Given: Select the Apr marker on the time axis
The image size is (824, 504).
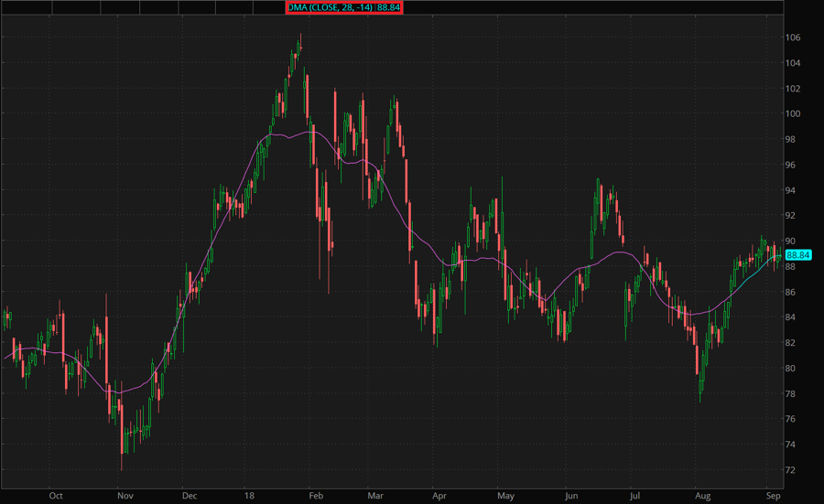Looking at the screenshot, I should tap(439, 495).
